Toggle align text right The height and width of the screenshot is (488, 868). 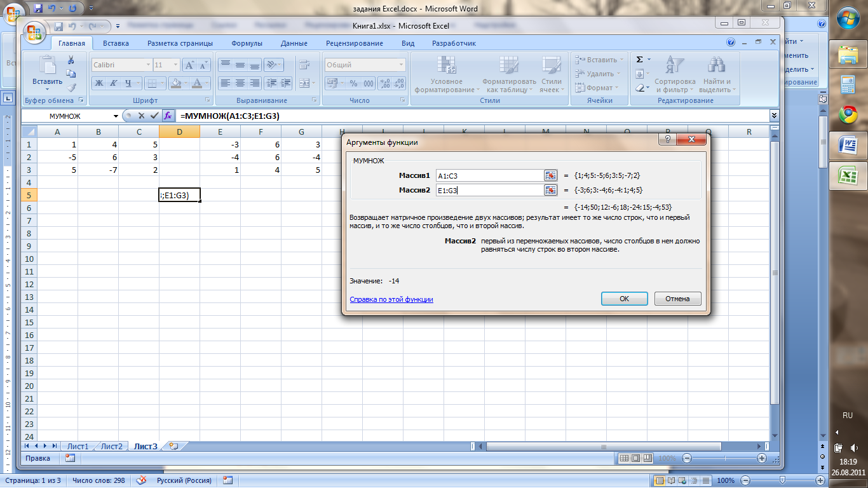pos(254,83)
